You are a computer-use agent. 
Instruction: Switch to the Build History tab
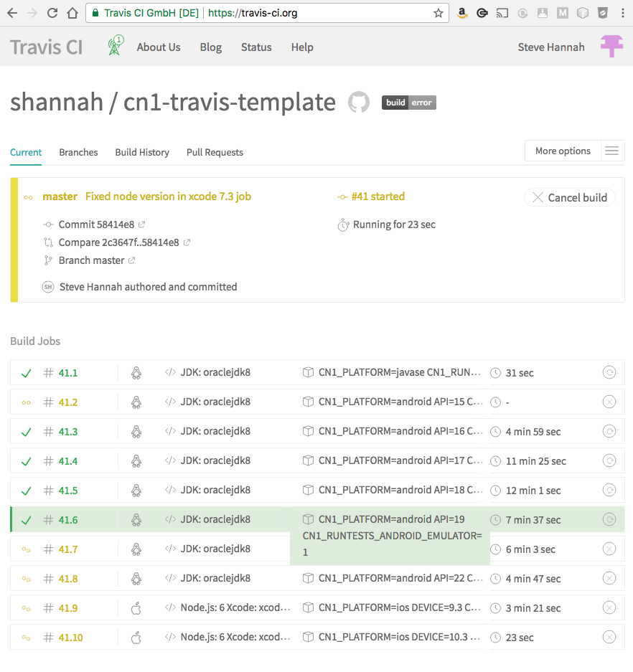coord(141,152)
